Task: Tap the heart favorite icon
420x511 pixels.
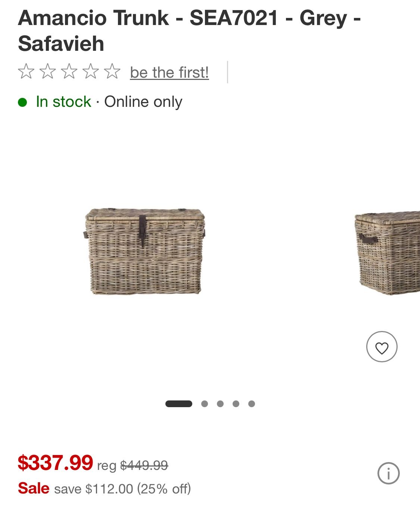Action: tap(382, 347)
